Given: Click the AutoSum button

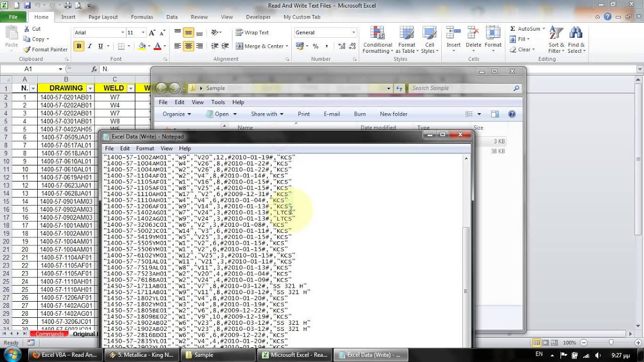Looking at the screenshot, I should tap(525, 29).
